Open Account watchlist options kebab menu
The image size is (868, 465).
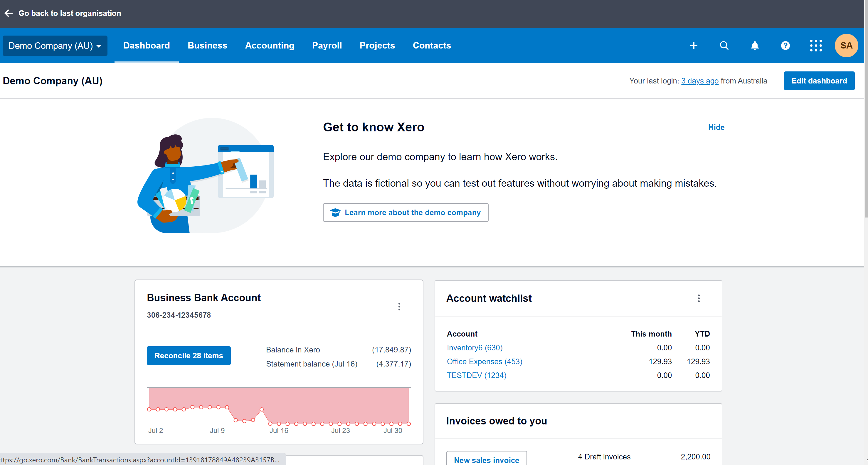(x=699, y=298)
